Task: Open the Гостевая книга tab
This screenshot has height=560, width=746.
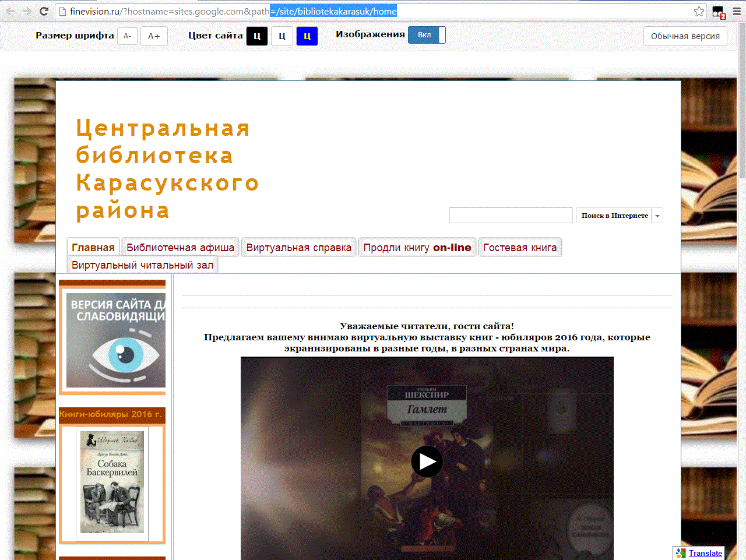Action: [520, 248]
